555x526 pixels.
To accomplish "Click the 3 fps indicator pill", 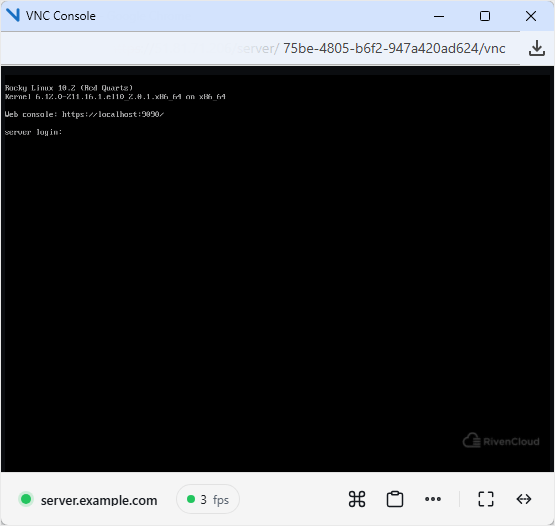I will tap(208, 499).
